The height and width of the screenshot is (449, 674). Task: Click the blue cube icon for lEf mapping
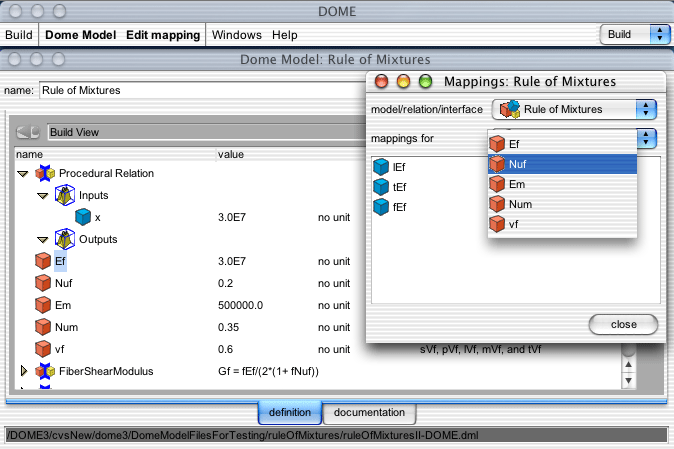(381, 167)
